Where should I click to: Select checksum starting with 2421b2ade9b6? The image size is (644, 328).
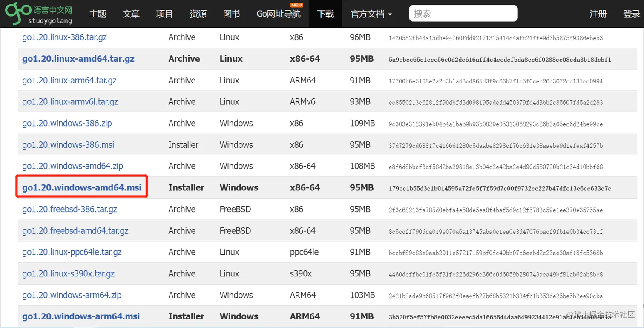click(496, 296)
